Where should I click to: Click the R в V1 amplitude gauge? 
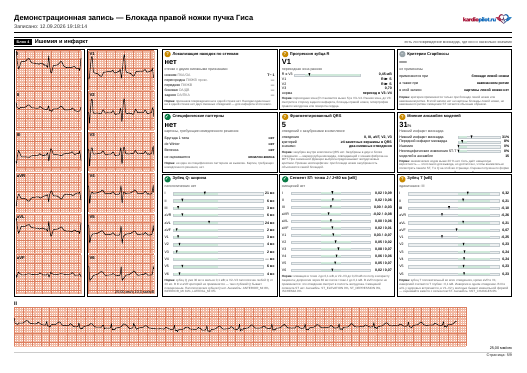[327, 75]
